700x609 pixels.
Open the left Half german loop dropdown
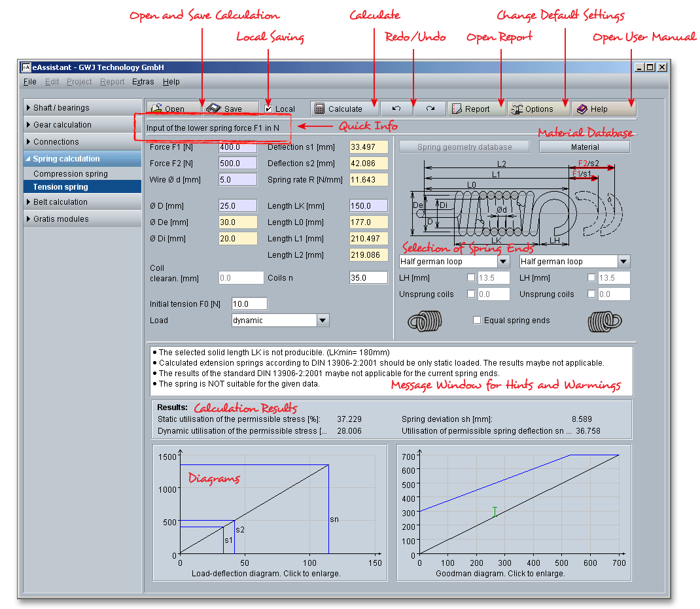(x=502, y=262)
